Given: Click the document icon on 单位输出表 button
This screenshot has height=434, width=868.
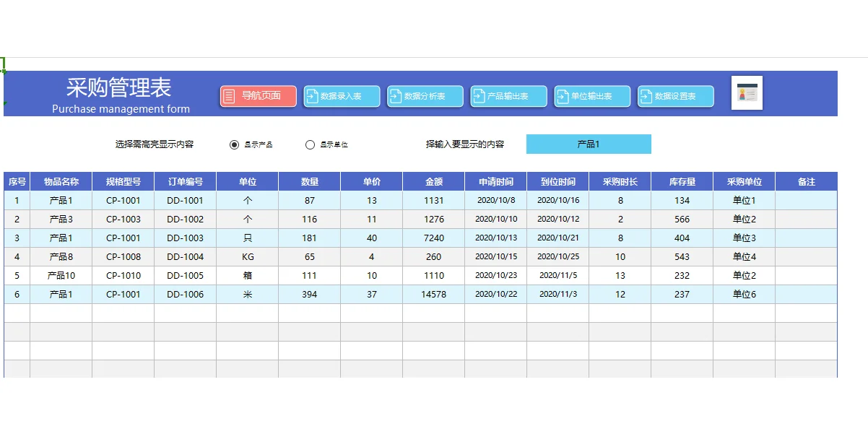Looking at the screenshot, I should [561, 95].
